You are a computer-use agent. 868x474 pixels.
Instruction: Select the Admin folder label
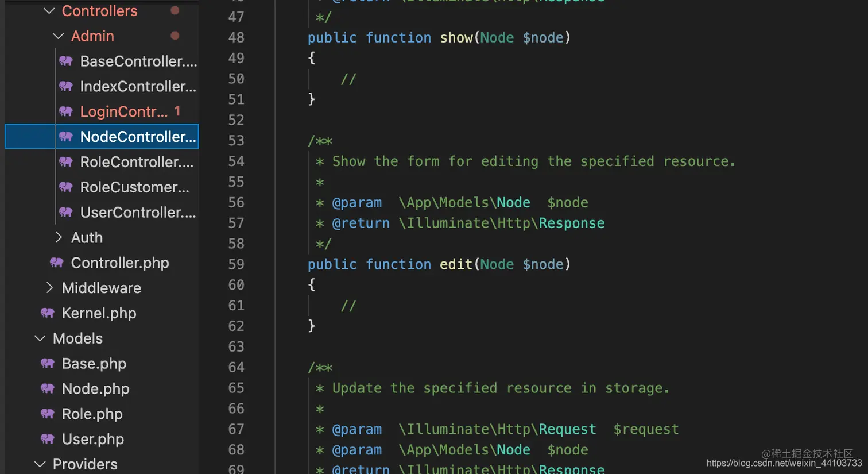tap(92, 36)
